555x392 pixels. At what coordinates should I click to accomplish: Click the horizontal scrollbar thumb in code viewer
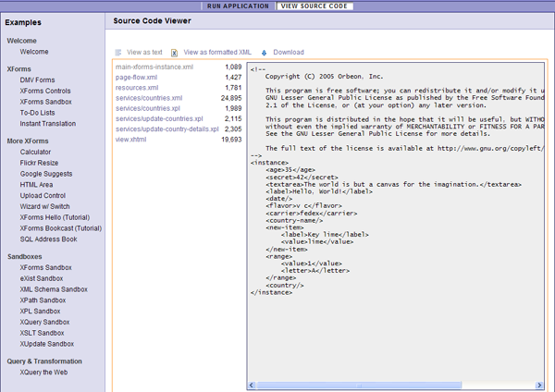tap(361, 386)
